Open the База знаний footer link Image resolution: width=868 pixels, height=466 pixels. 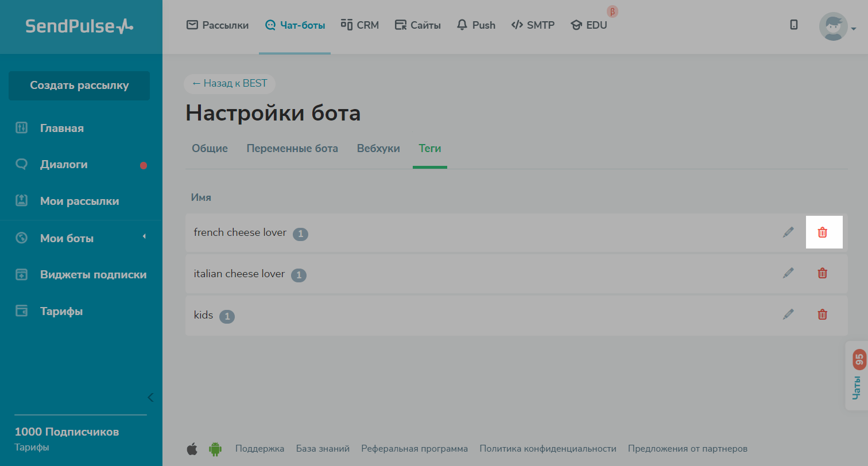point(323,449)
